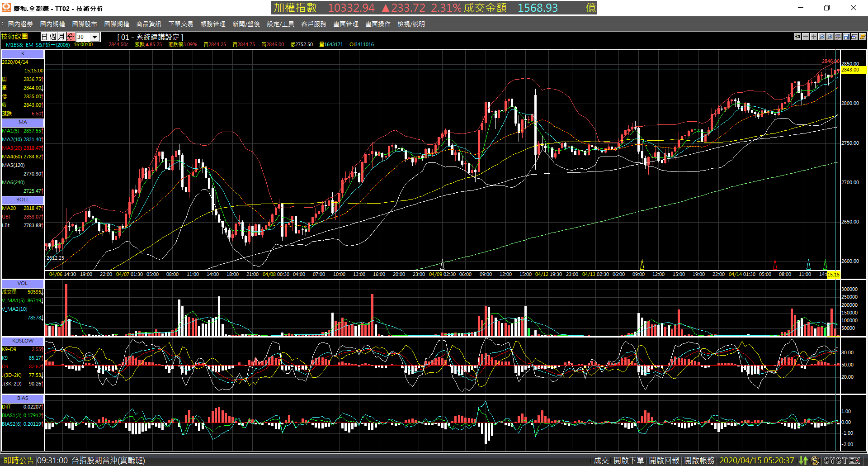This screenshot has height=466, width=868.
Task: Click the plus chart toolbar icon
Action: [x=814, y=37]
